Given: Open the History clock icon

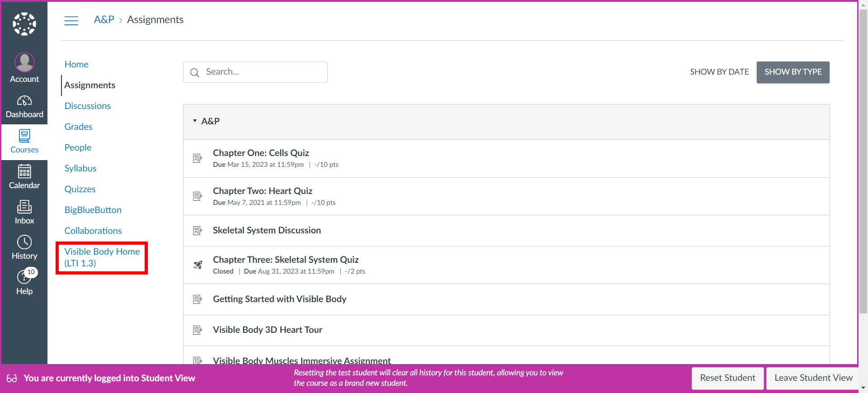Looking at the screenshot, I should (x=24, y=247).
